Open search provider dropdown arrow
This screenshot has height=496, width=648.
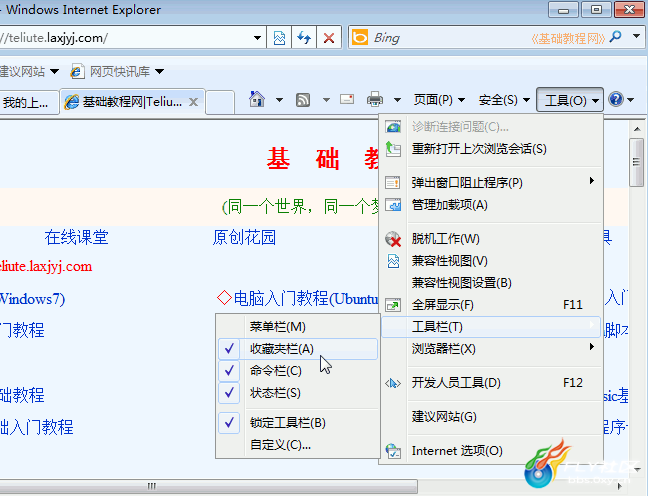[x=636, y=36]
